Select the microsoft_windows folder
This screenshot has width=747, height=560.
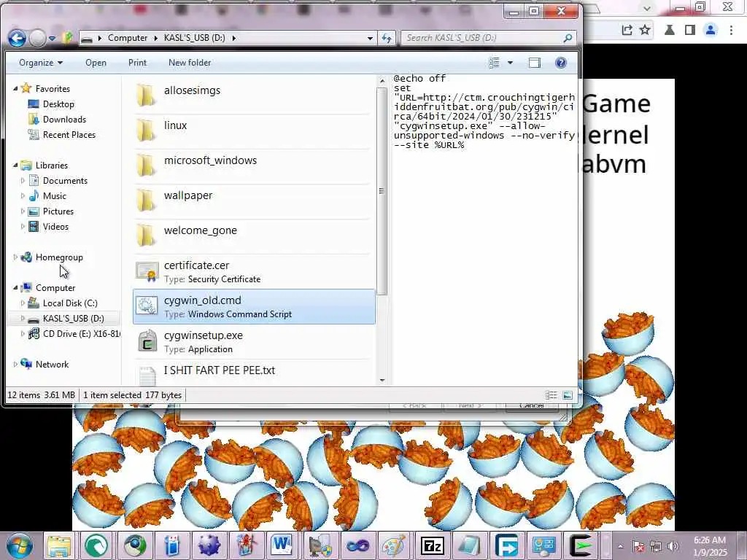coord(253,167)
